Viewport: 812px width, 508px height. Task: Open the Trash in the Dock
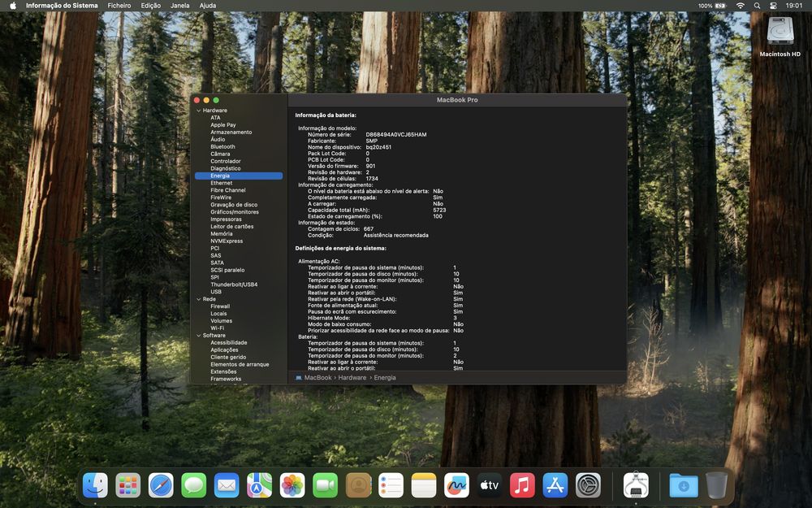point(717,486)
